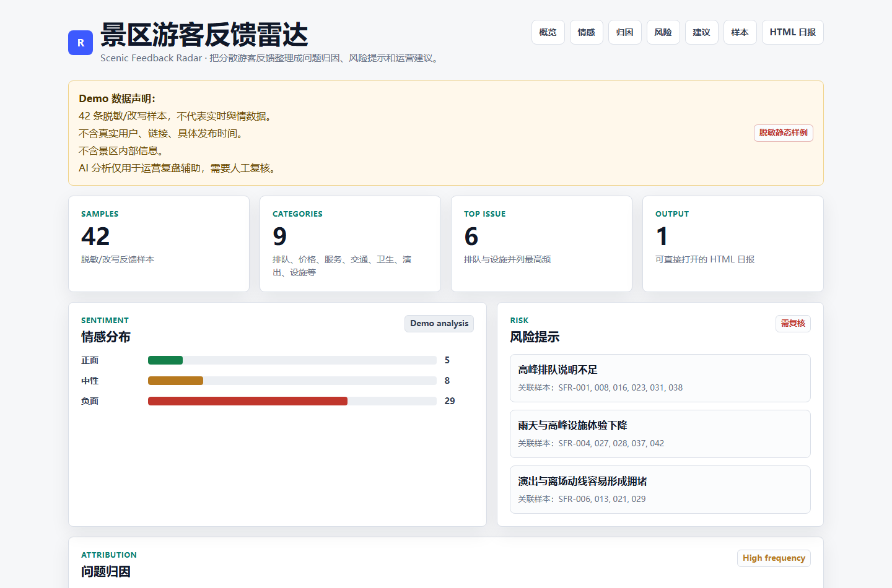Click the 可直接打开的 HTML 日报 caption
Viewport: 892px width, 588px height.
pos(705,259)
